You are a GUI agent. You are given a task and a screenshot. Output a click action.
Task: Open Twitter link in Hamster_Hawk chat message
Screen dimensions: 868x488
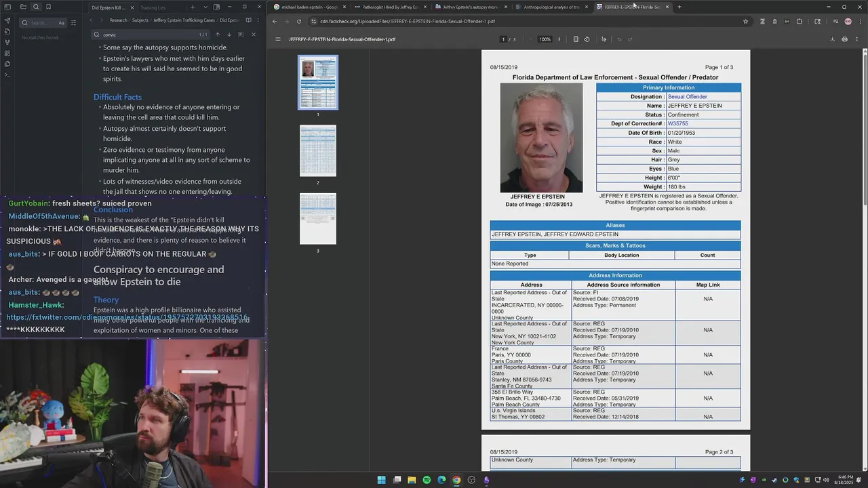click(x=127, y=318)
